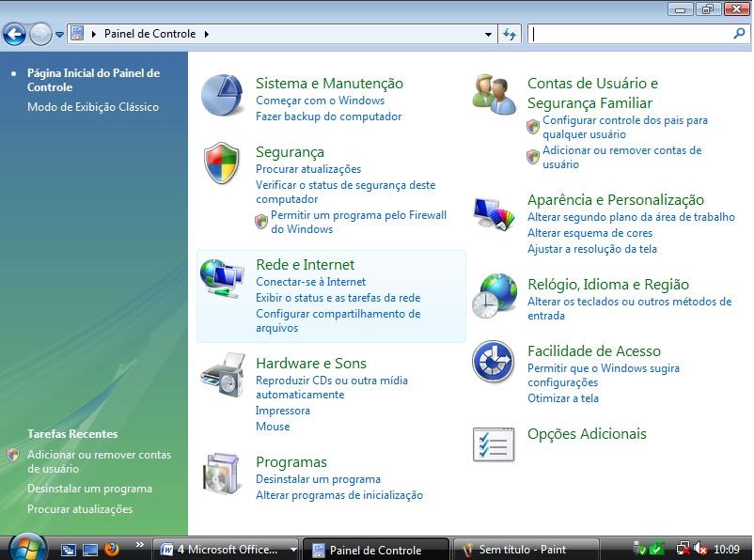Click the 10:09 clock in the taskbar
Viewport: 754px width, 560px height.
(727, 549)
